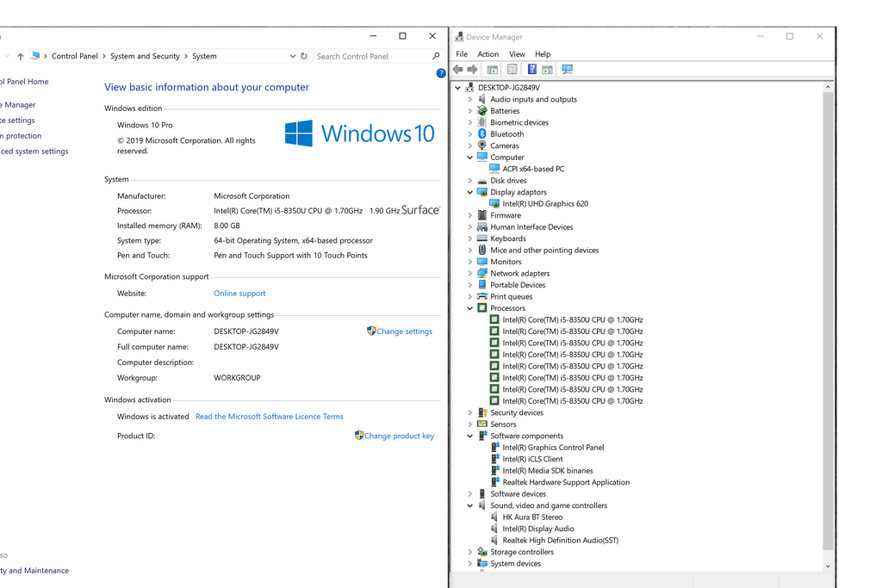This screenshot has height=588, width=882.
Task: Click System and Security in breadcrumb
Action: click(145, 56)
